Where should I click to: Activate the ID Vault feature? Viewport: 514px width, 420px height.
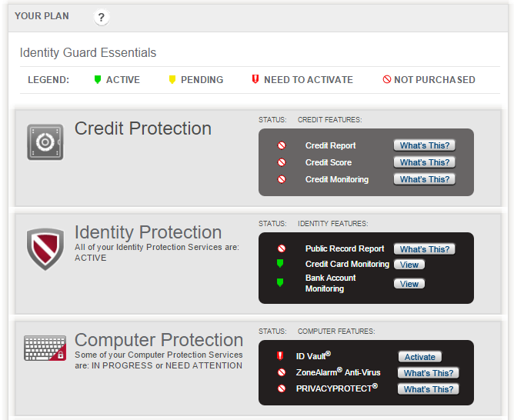[x=420, y=357]
